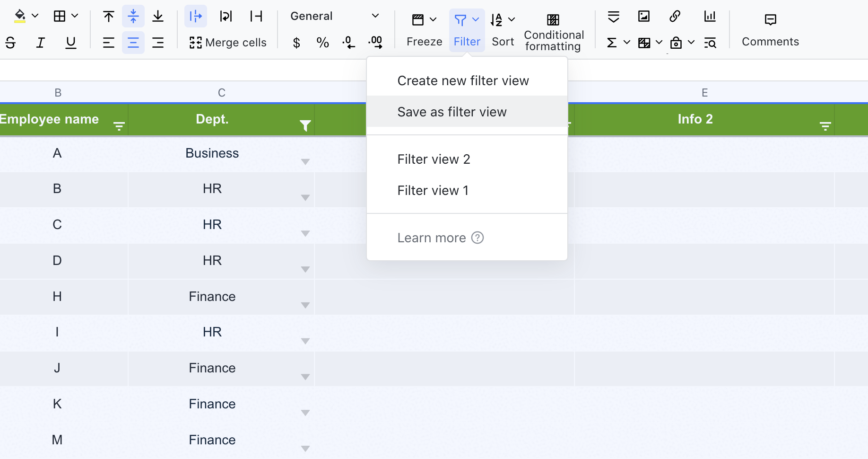Image resolution: width=868 pixels, height=459 pixels.
Task: Toggle right horizontal alignment
Action: click(158, 43)
